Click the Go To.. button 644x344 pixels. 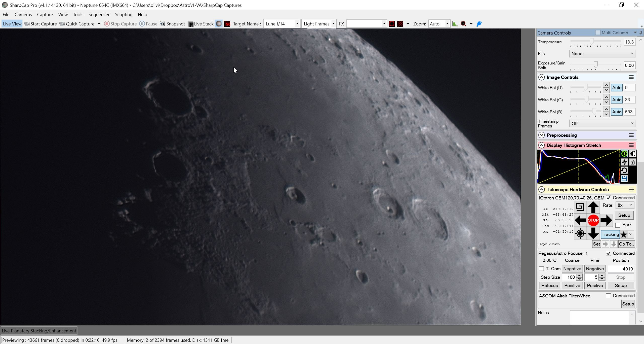pyautogui.click(x=626, y=244)
